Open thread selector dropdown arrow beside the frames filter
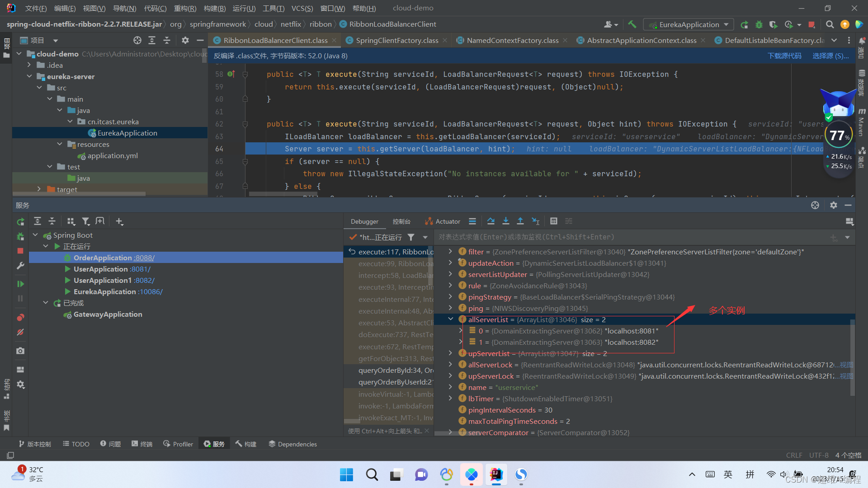 tap(425, 237)
